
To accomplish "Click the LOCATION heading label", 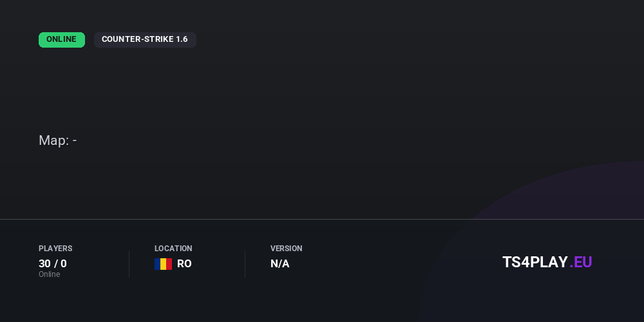I will (173, 249).
